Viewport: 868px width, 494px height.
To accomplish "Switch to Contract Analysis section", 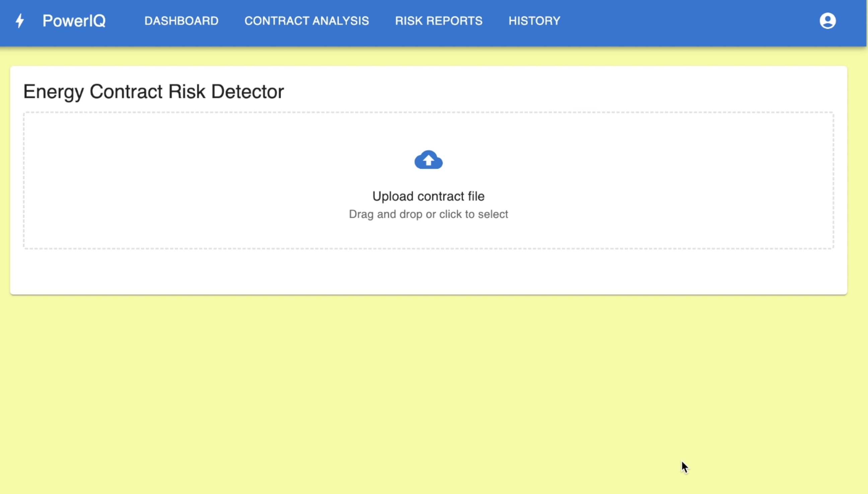I will (306, 21).
